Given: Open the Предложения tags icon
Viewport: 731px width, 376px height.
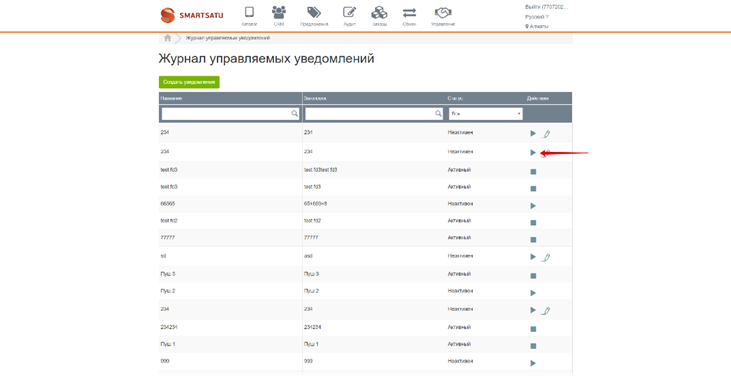Looking at the screenshot, I should pyautogui.click(x=314, y=12).
